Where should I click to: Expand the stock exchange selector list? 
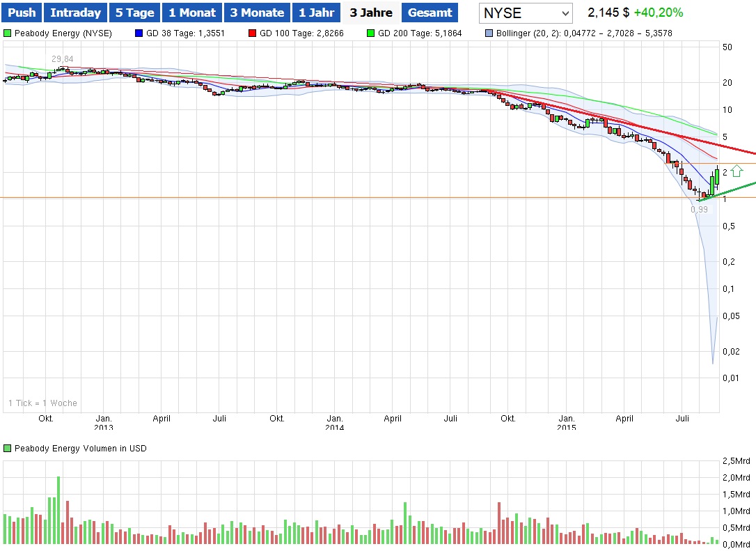pos(526,13)
